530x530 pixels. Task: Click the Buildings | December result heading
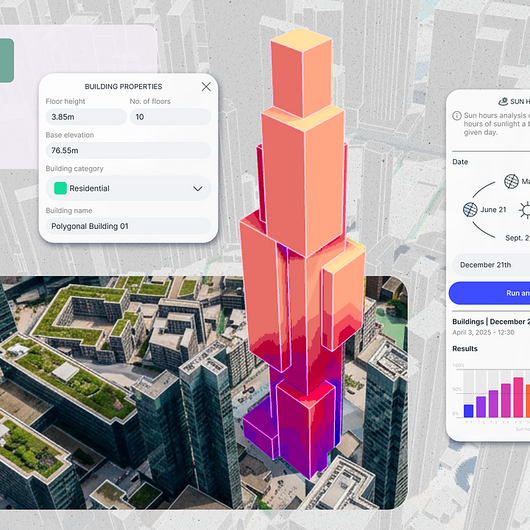[x=491, y=321]
